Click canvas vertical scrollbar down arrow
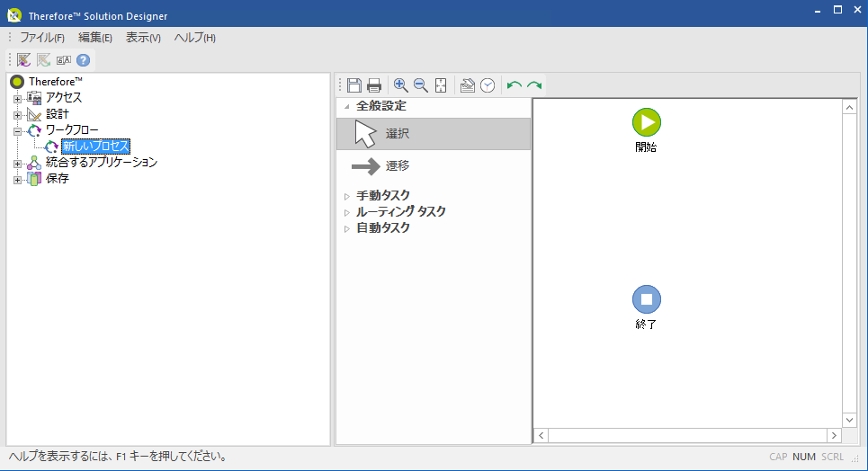This screenshot has width=868, height=471. coord(849,420)
